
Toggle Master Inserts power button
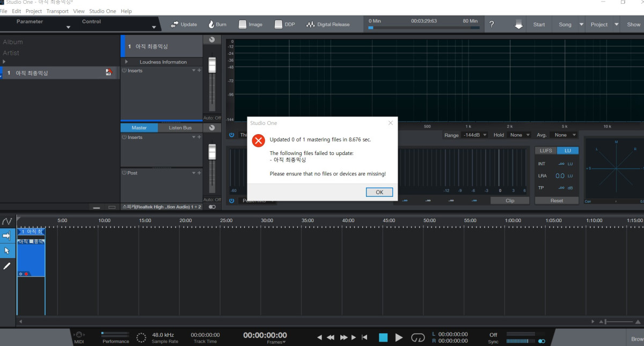tap(124, 137)
